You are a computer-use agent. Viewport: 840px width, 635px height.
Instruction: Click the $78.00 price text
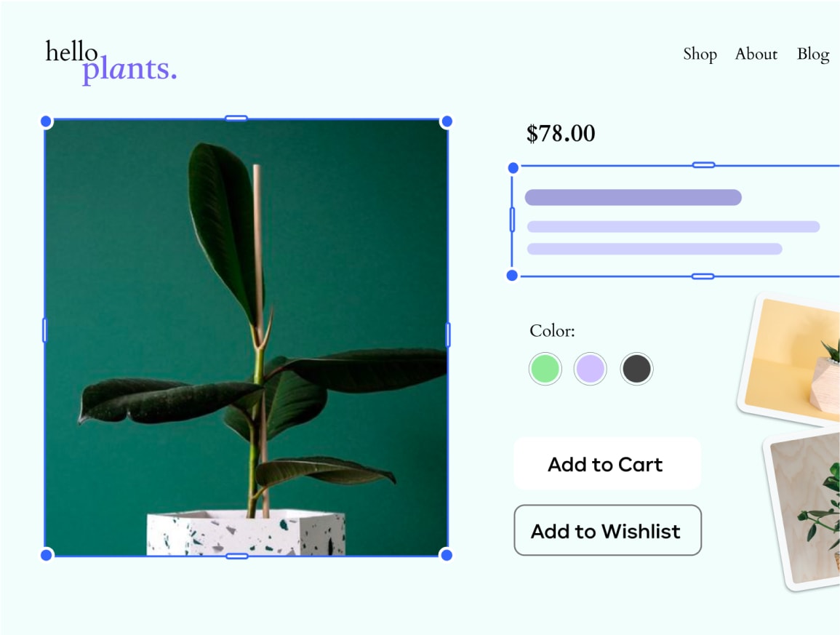tap(561, 134)
